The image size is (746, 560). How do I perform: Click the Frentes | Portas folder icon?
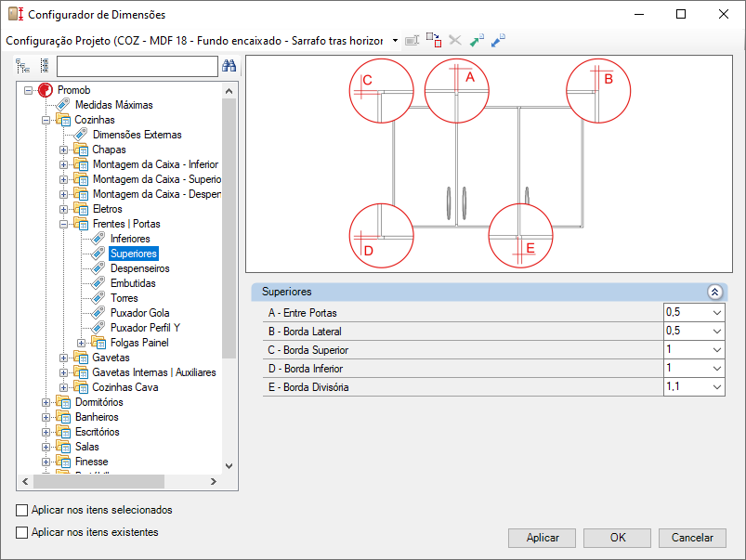click(x=81, y=224)
